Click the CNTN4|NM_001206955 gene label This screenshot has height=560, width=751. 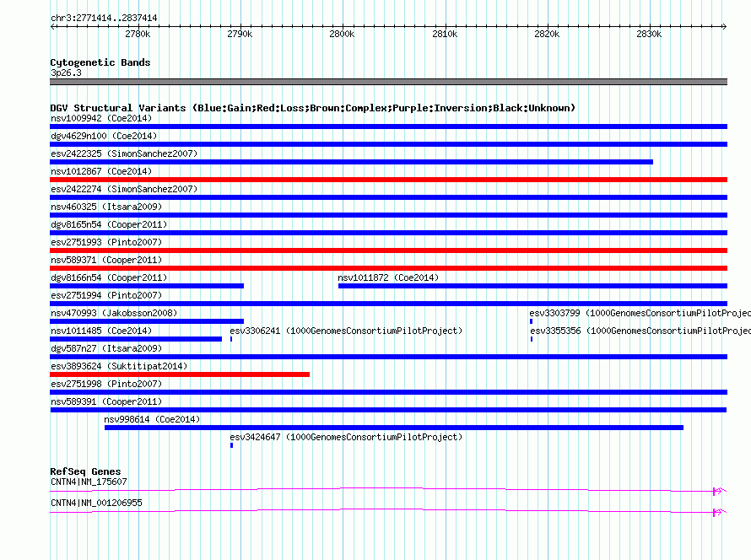point(96,503)
